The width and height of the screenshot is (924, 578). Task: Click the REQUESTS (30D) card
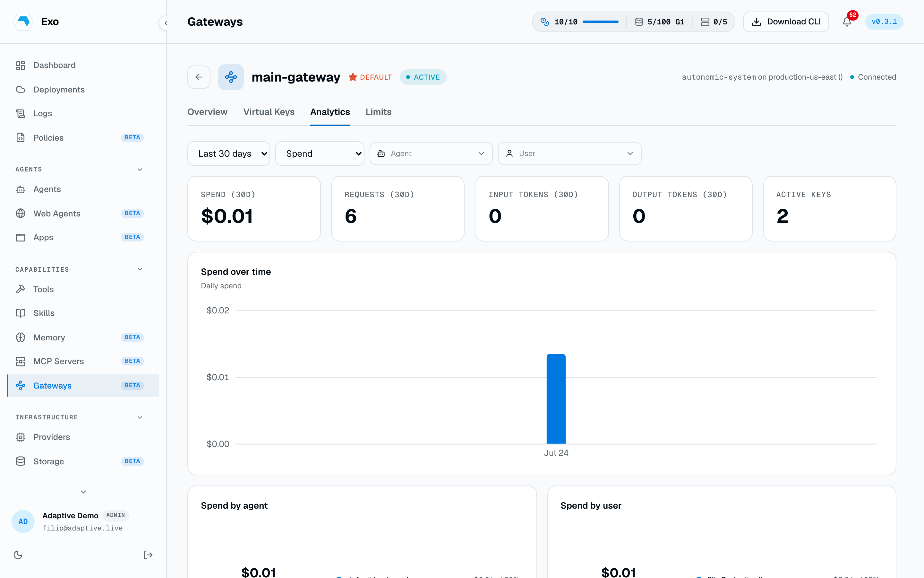[398, 209]
